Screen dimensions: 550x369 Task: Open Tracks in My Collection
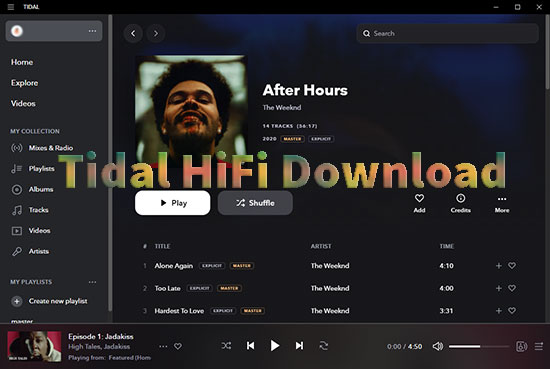tap(30, 210)
